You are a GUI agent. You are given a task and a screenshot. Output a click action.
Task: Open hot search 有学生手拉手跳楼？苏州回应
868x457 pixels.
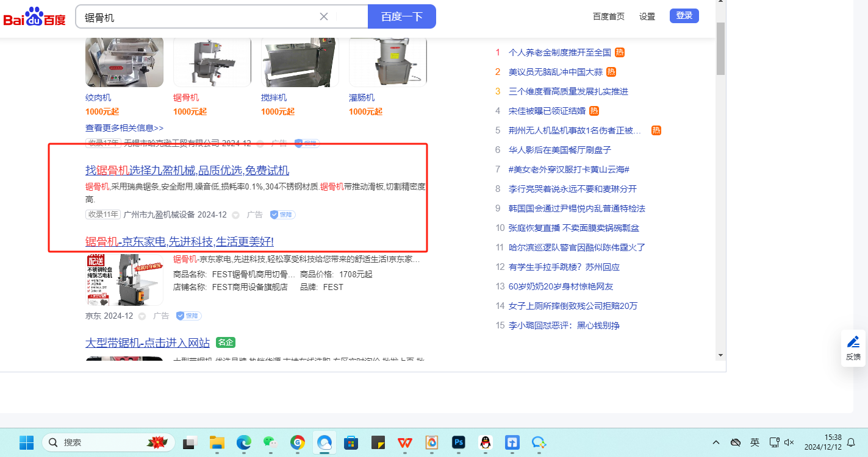(564, 267)
